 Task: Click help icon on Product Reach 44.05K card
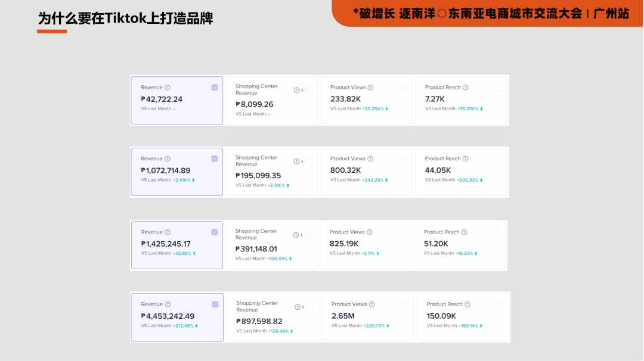(465, 159)
